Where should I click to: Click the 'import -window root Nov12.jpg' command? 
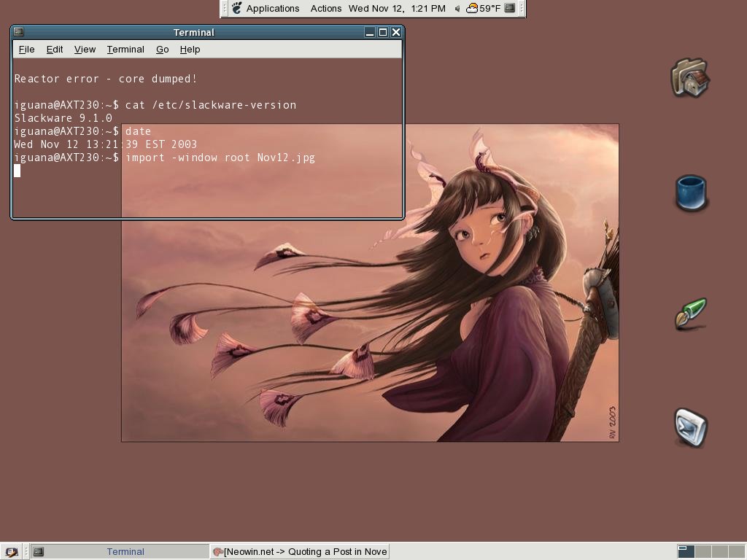pos(220,157)
